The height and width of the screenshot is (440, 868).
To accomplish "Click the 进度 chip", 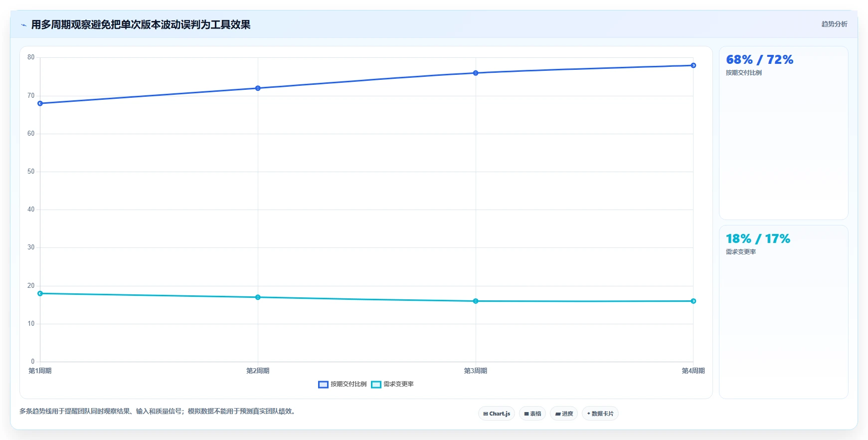I will (x=564, y=414).
